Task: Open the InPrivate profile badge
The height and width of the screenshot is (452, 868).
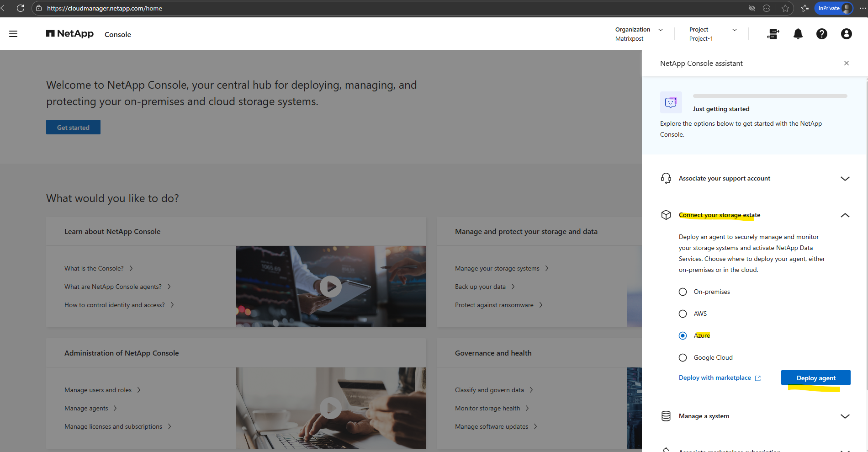Action: [x=834, y=8]
